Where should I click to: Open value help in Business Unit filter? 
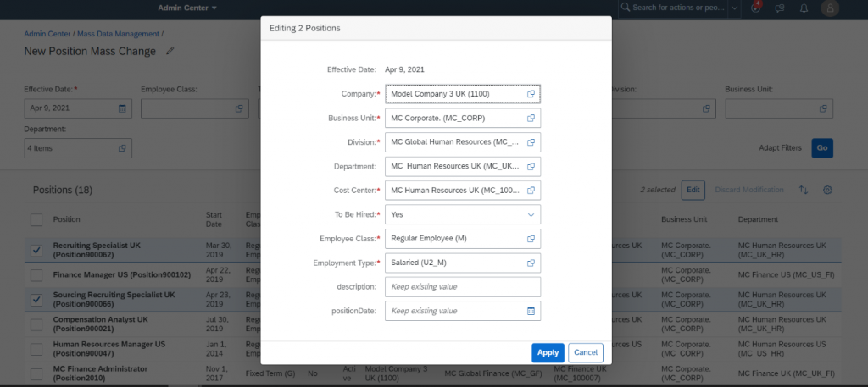point(823,108)
